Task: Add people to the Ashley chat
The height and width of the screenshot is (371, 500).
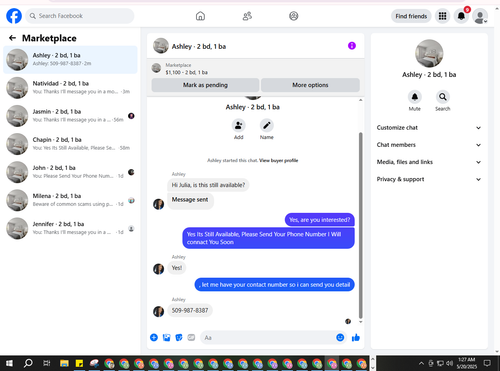Action: tap(239, 126)
